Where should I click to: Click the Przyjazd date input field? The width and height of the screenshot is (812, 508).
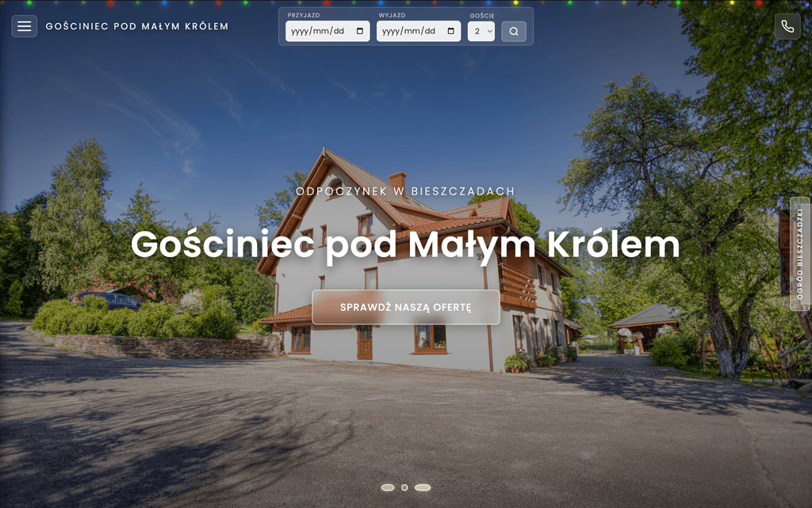coord(327,31)
